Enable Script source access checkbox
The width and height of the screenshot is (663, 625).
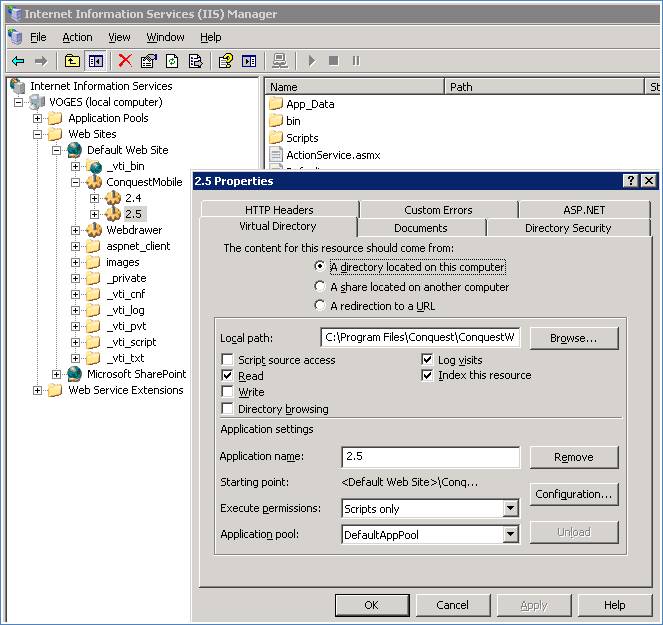(x=227, y=360)
